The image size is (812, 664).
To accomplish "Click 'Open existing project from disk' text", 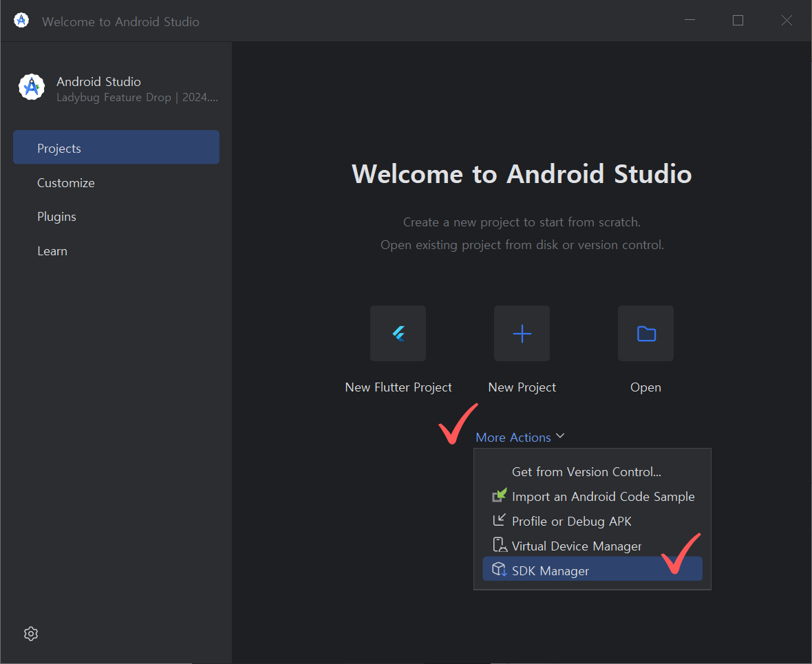I will pos(522,245).
